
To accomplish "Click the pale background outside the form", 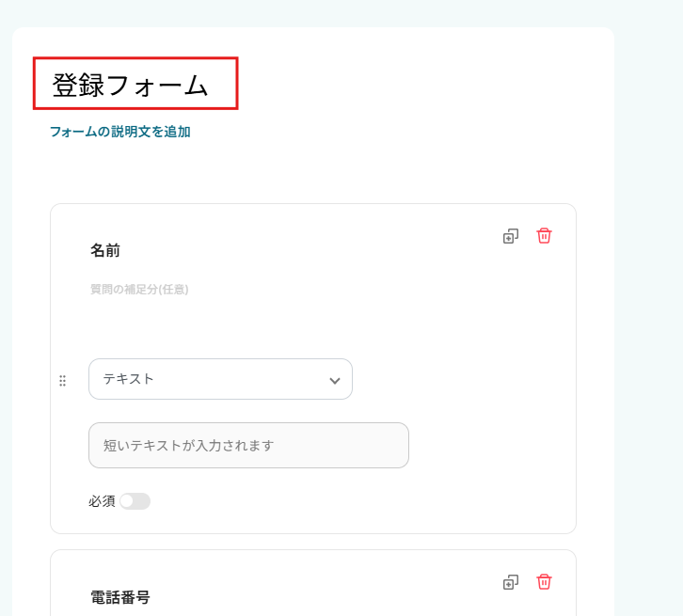I will pyautogui.click(x=649, y=282).
